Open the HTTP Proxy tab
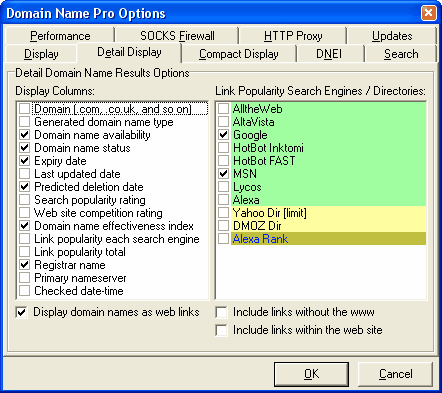Viewport: 442px width, 393px height. coord(293,36)
